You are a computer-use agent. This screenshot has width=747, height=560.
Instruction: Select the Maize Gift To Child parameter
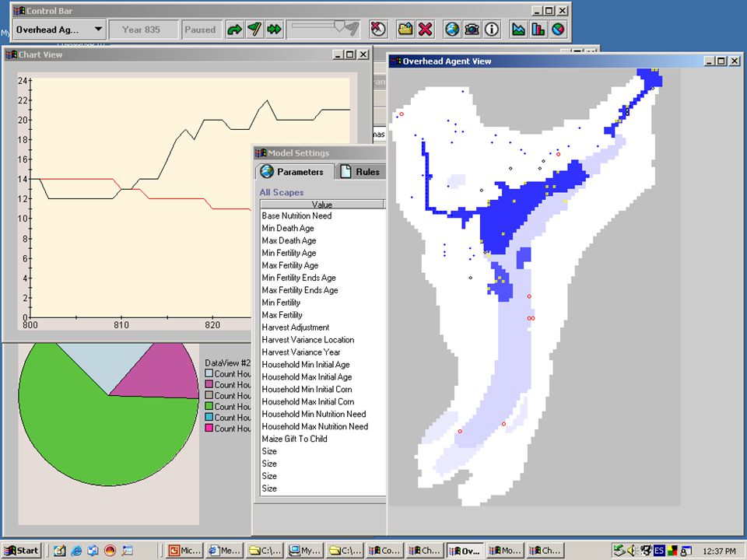tap(294, 439)
